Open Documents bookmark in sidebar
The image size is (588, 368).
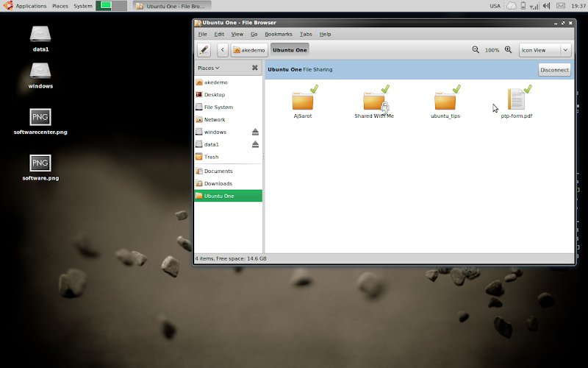point(228,171)
